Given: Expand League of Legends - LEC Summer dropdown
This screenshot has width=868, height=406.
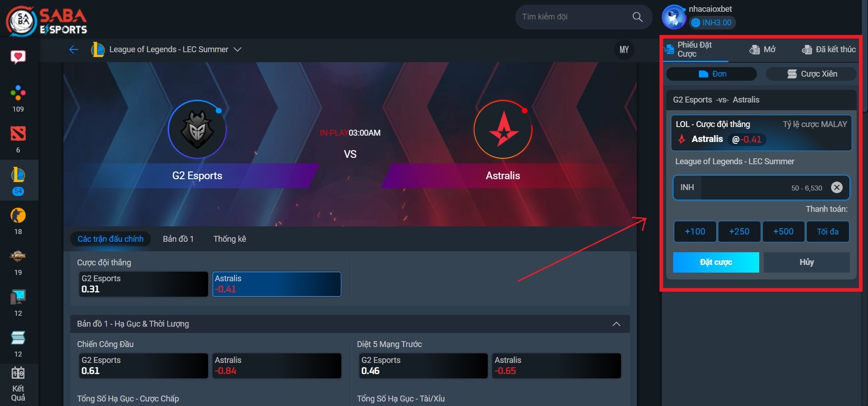Looking at the screenshot, I should [x=237, y=49].
